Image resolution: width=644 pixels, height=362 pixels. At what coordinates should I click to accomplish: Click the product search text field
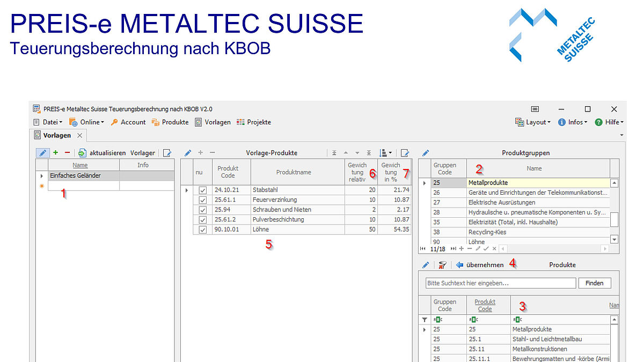pyautogui.click(x=499, y=283)
